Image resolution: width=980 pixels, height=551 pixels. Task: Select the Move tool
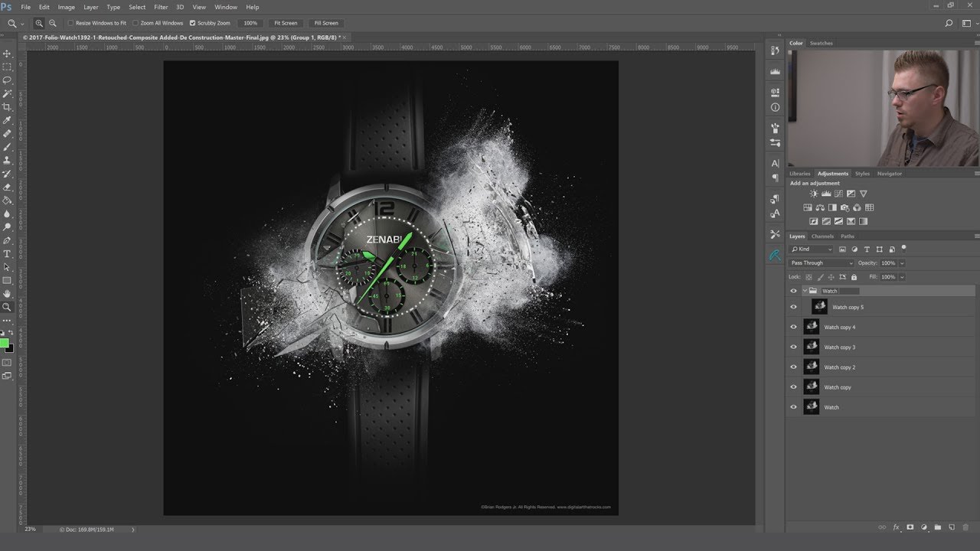7,54
